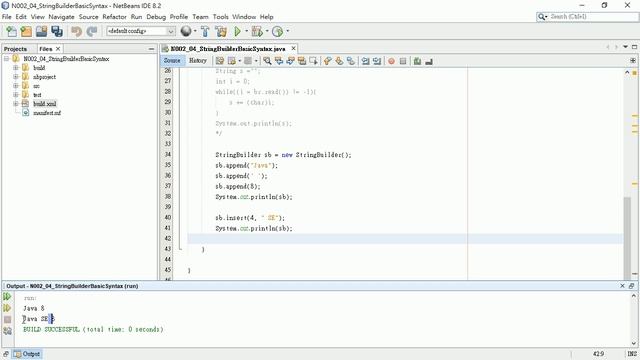Click the Debug Project toolbar icon
Viewport: 640px width, 360px height.
tap(257, 31)
